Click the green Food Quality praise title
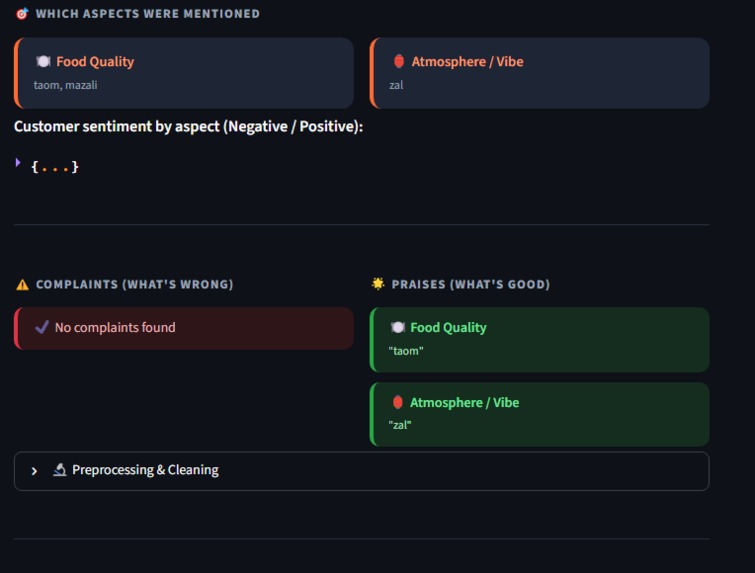 coord(448,327)
